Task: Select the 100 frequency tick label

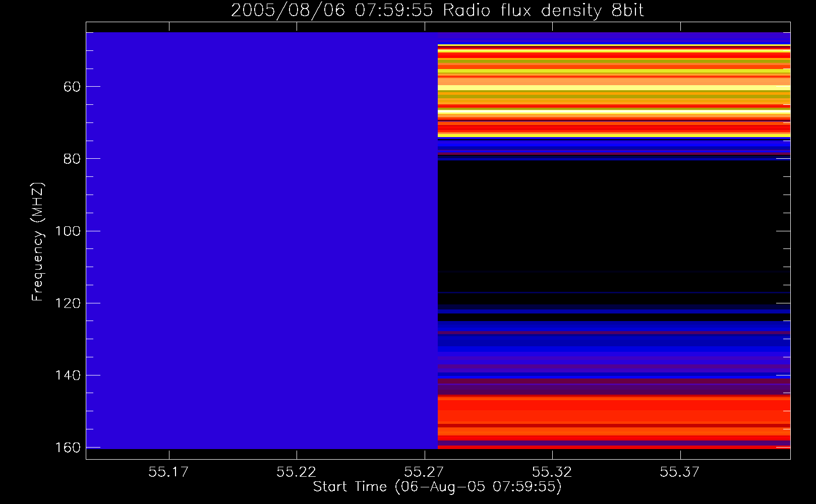Action: point(68,231)
